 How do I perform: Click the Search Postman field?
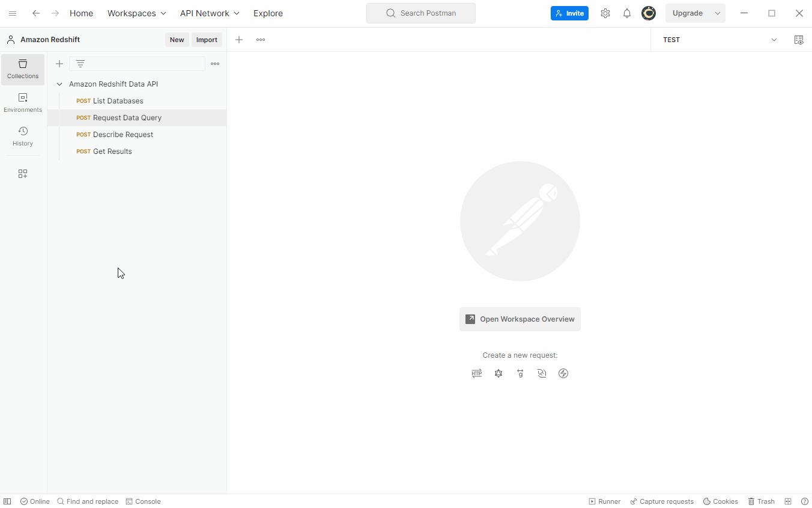pos(421,13)
